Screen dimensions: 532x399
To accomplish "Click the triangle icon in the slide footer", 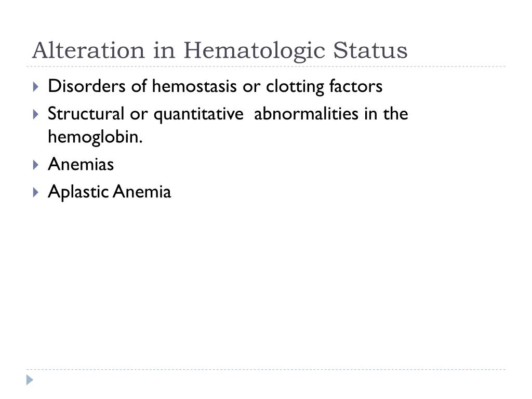I will pyautogui.click(x=30, y=380).
